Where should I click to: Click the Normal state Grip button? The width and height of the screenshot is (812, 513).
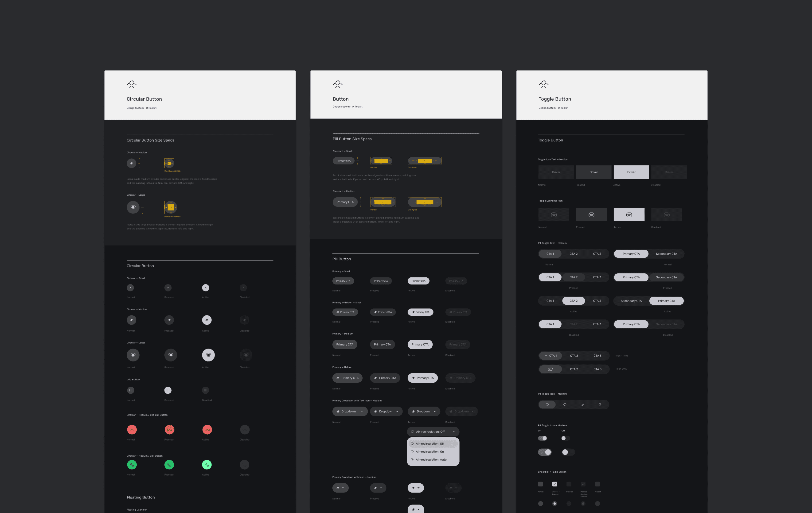[130, 390]
